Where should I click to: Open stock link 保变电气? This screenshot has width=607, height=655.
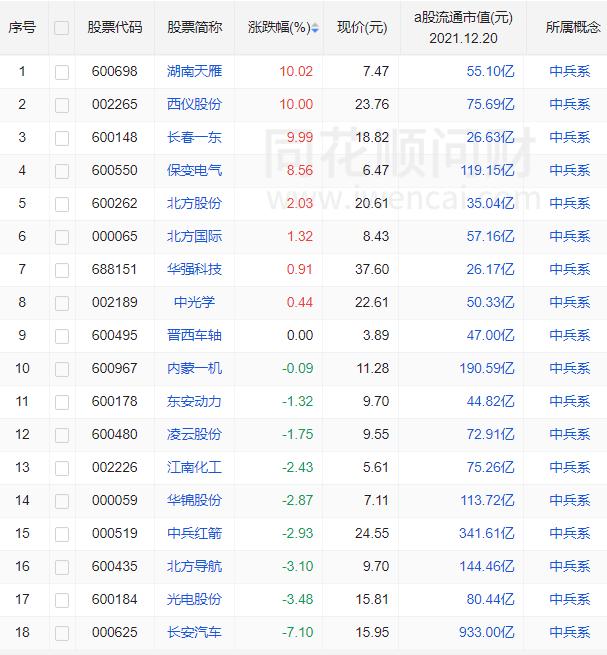pyautogui.click(x=194, y=170)
